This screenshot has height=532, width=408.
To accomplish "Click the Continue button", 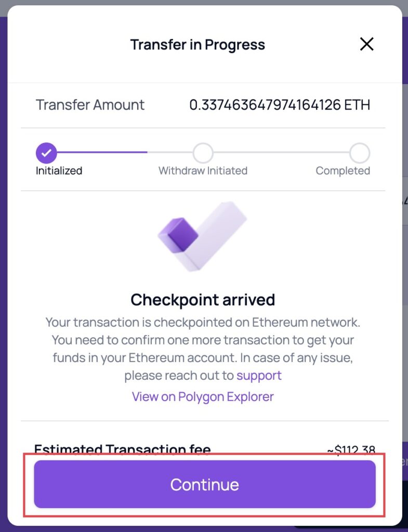I will 205,484.
